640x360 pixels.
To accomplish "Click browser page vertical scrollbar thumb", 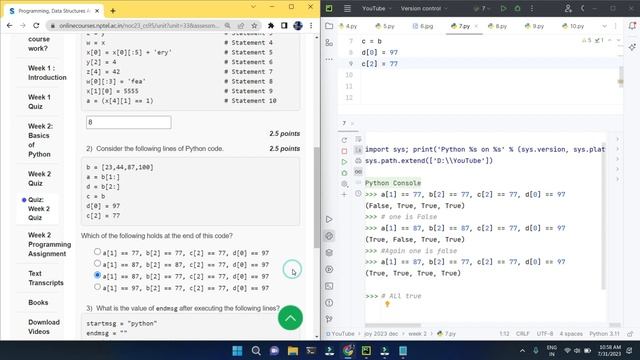I will [317, 197].
